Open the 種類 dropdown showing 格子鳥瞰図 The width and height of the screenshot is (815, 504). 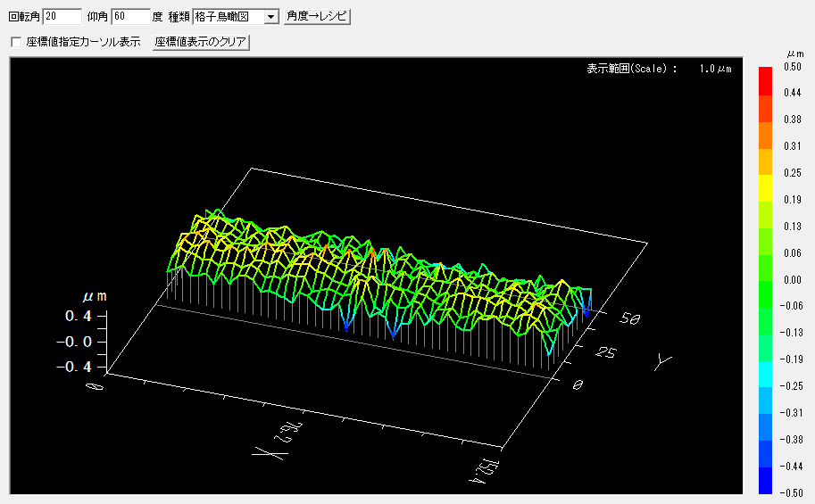click(229, 17)
